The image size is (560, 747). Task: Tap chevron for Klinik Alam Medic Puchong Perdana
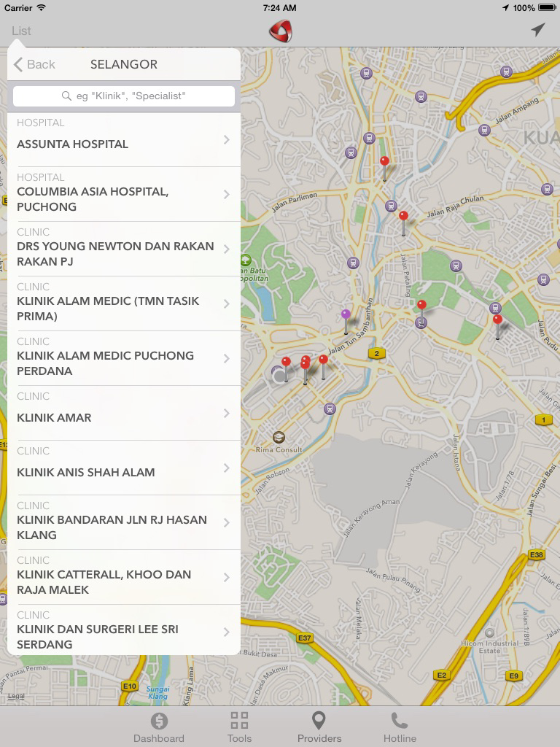pyautogui.click(x=227, y=359)
